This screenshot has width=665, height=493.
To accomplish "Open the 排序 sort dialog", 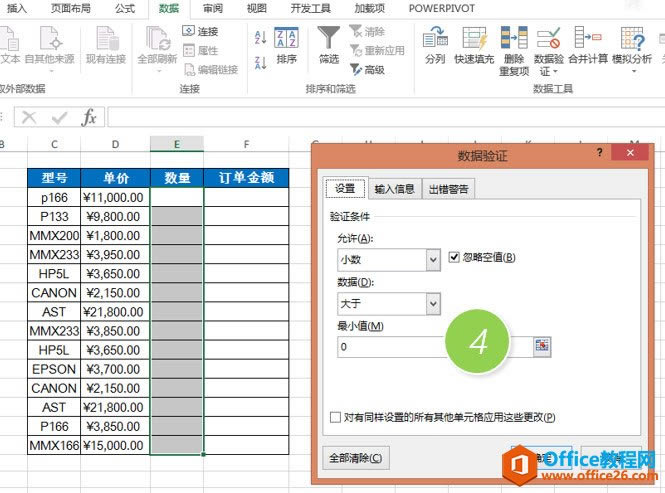I will coord(286,45).
